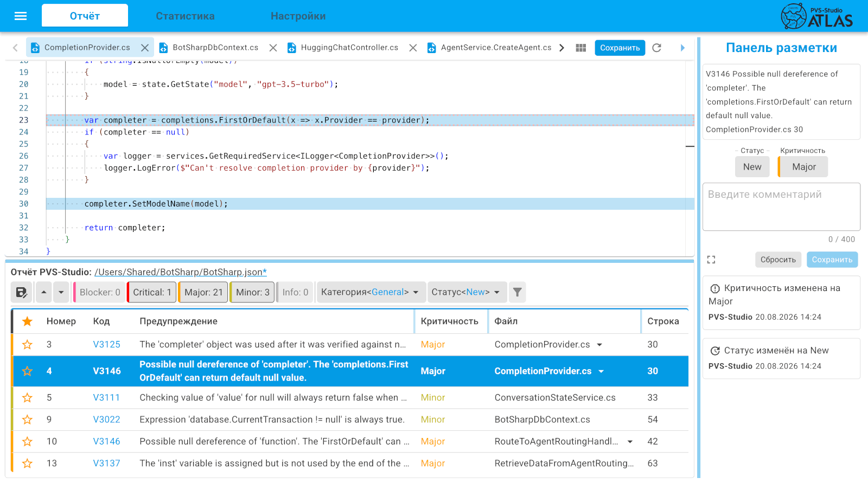Switch to the Отчёт tab
The width and height of the screenshot is (868, 484).
pyautogui.click(x=85, y=16)
